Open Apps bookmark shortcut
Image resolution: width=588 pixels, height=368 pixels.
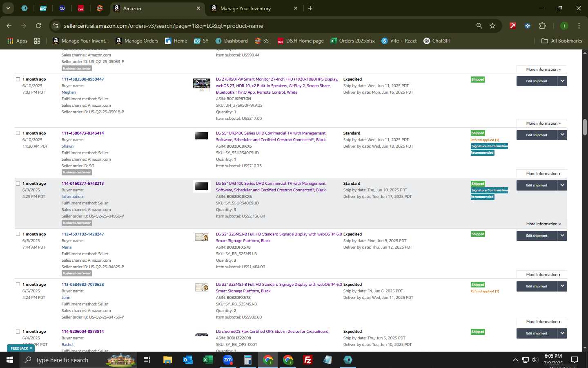coord(17,41)
